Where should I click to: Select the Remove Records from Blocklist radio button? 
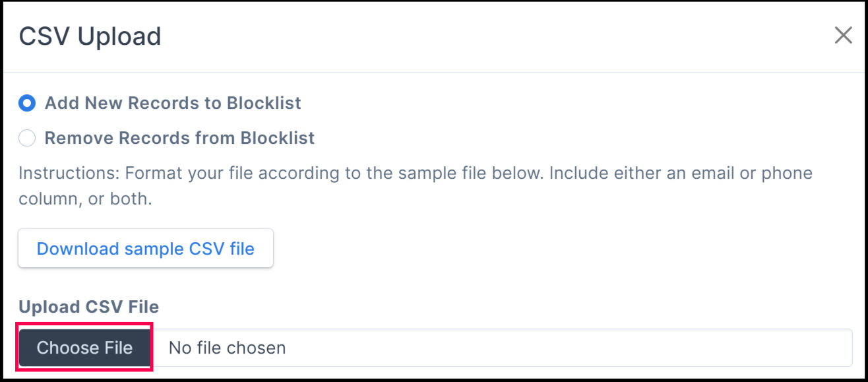click(27, 139)
